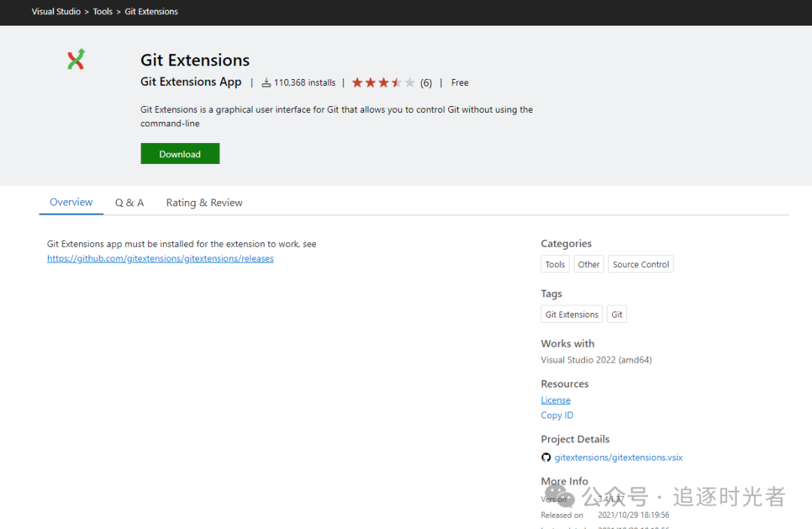The height and width of the screenshot is (529, 812).
Task: Navigate to Tools in breadcrumb
Action: [x=103, y=12]
